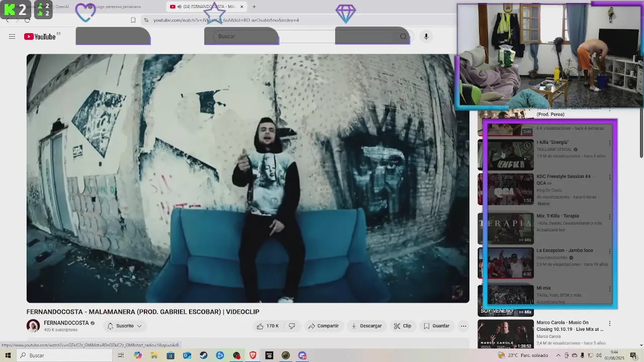This screenshot has width=644, height=362.
Task: Save video using Guardar button
Action: coord(436,326)
